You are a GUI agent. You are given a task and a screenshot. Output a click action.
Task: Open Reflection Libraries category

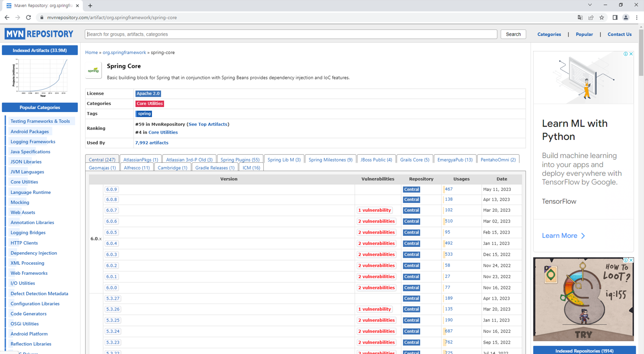31,344
